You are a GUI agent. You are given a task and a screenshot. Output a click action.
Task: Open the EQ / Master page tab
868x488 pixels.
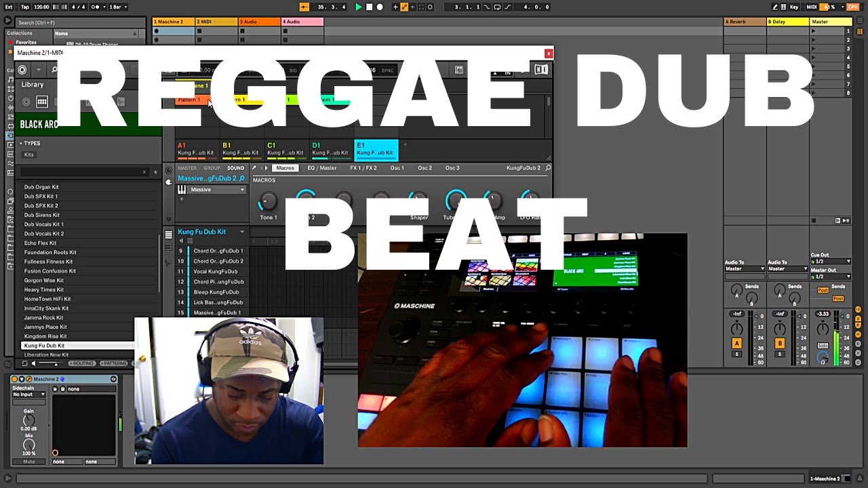322,168
